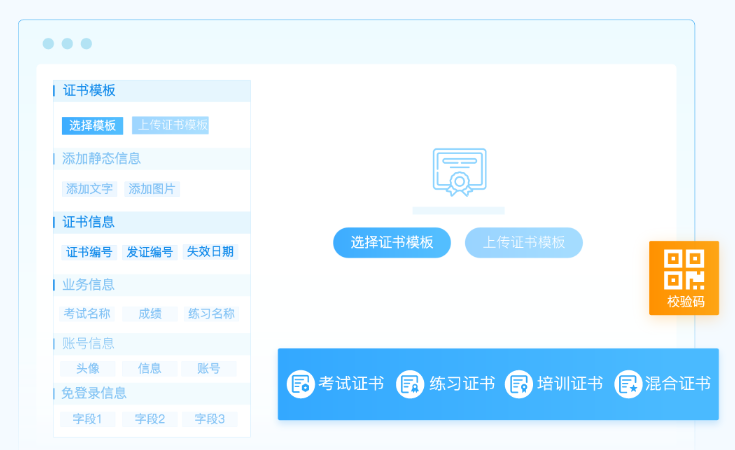Click the training certificate icon

click(518, 384)
